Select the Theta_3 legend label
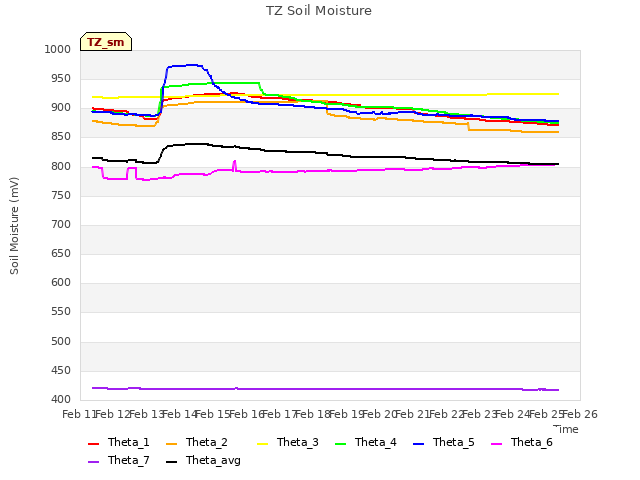 298,442
